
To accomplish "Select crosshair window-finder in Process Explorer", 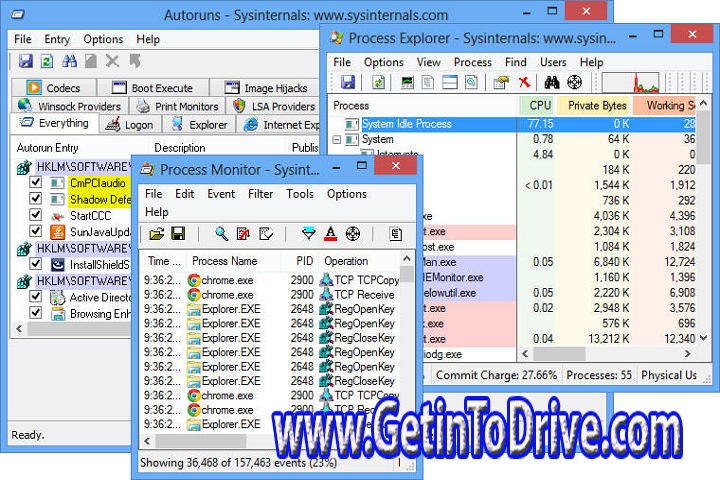I will click(574, 82).
